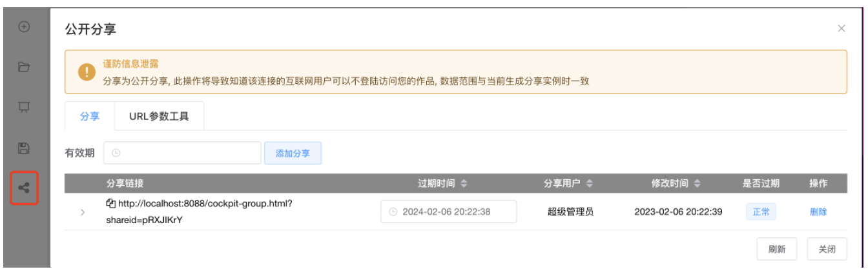Click the share icon in sidebar
868x276 pixels.
point(25,188)
